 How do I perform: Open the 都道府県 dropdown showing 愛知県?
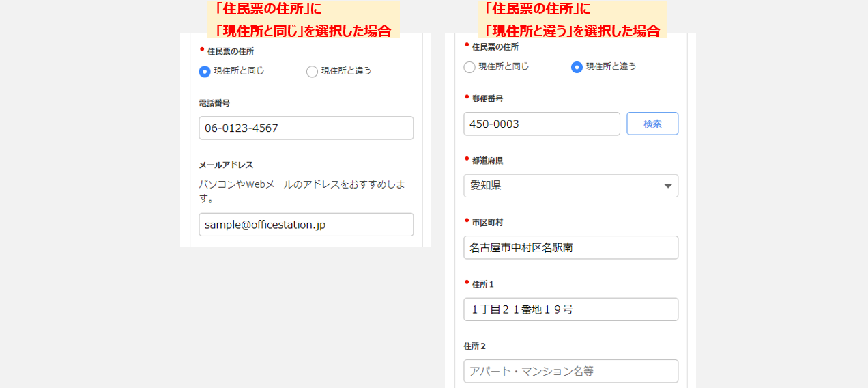click(x=571, y=186)
